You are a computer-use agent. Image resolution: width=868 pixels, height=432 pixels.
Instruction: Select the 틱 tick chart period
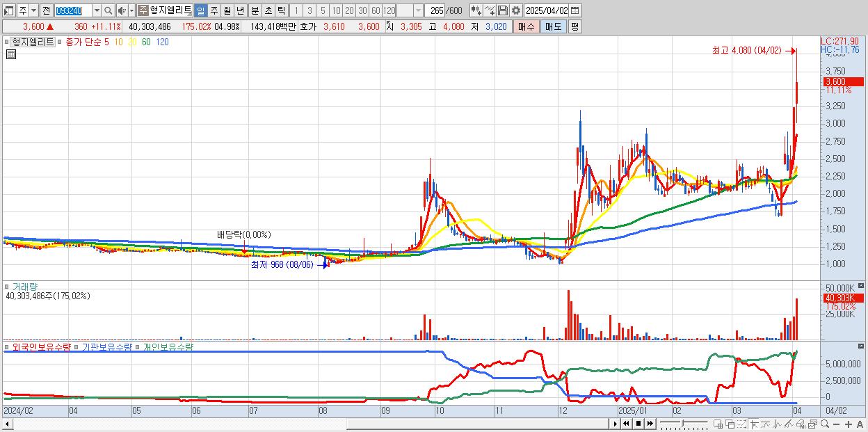[x=281, y=10]
